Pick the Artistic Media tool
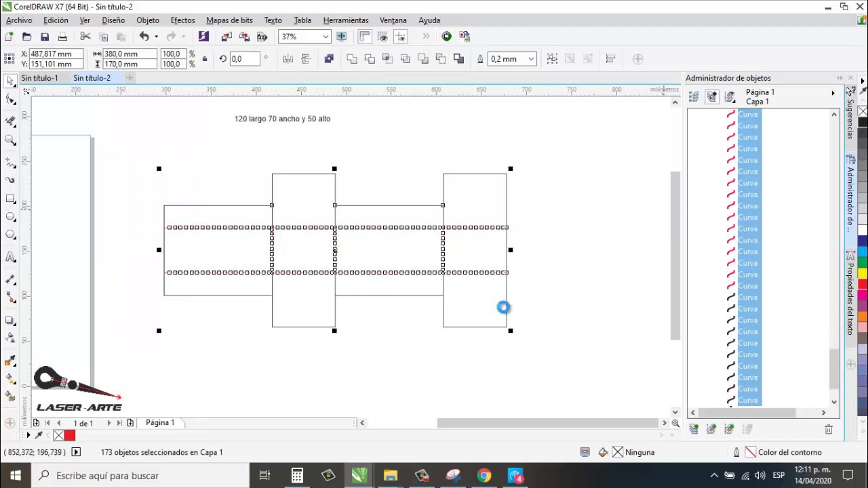Image resolution: width=868 pixels, height=488 pixels. (10, 180)
